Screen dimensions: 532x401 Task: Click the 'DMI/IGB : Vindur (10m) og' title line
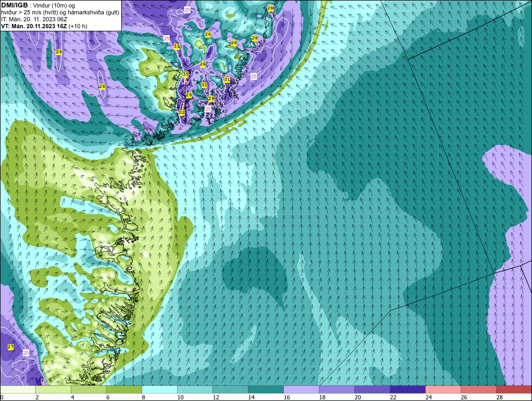coord(38,5)
